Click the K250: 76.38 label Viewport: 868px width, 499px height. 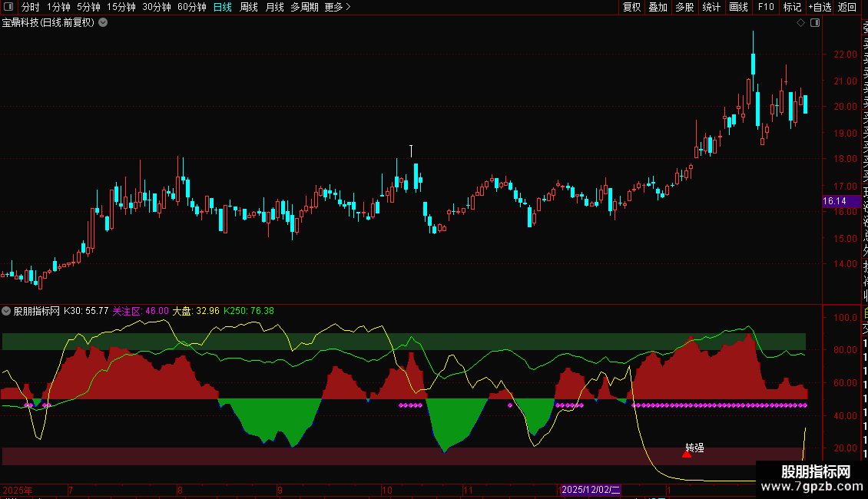click(x=249, y=311)
